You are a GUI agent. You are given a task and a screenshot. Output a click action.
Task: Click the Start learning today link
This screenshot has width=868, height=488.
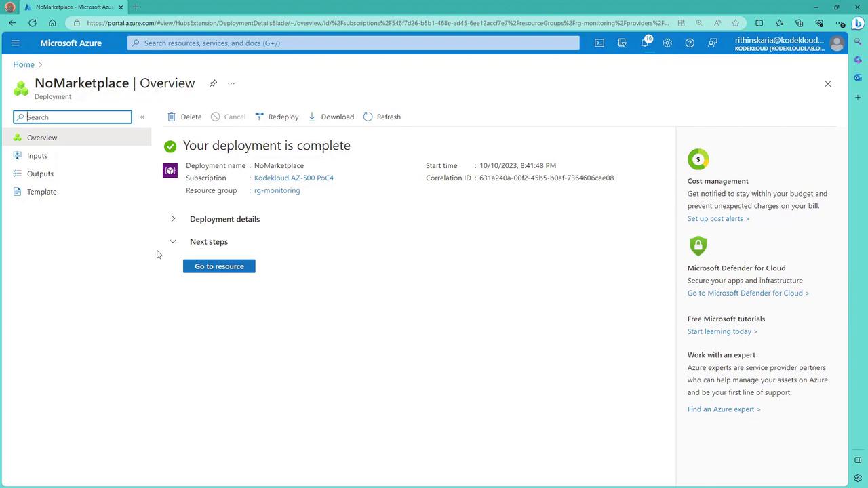[x=722, y=331]
